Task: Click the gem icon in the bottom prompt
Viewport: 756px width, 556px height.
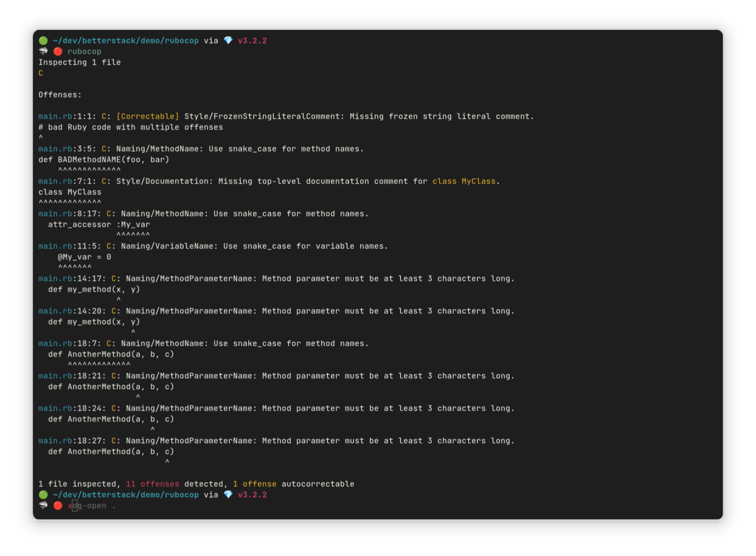Action: coord(228,495)
